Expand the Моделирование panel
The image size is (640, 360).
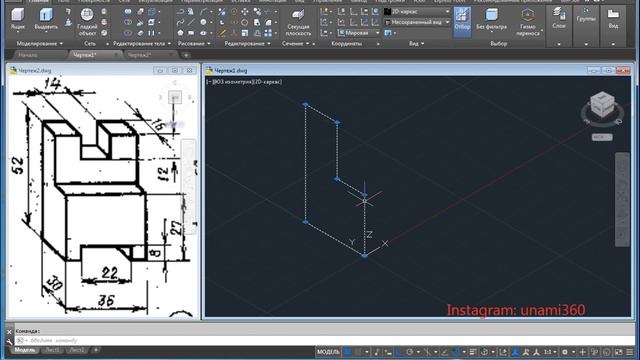click(x=40, y=43)
